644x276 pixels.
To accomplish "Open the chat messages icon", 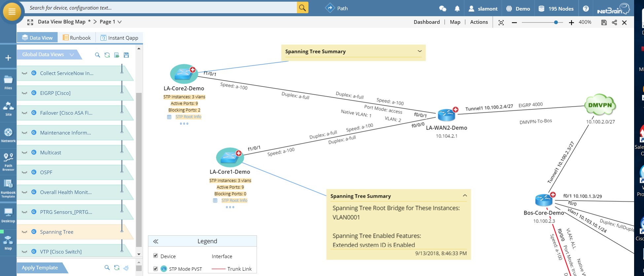I will [443, 9].
